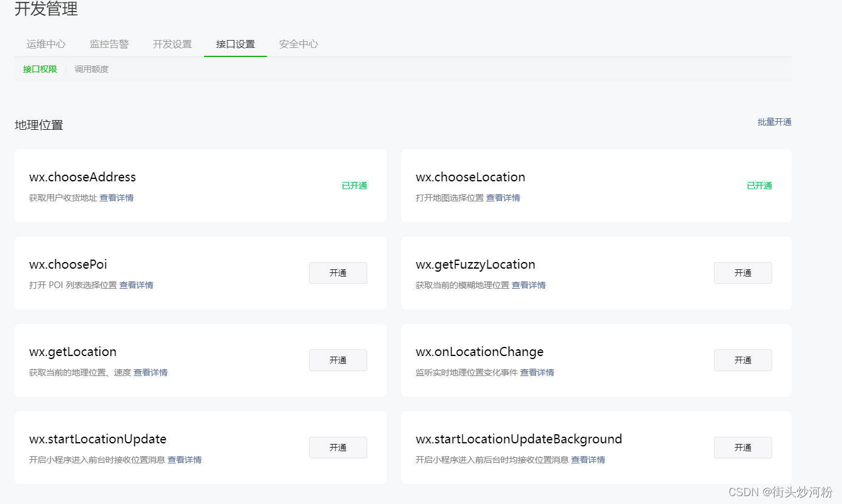Click the 接口设置 tab
The image size is (842, 504).
236,44
